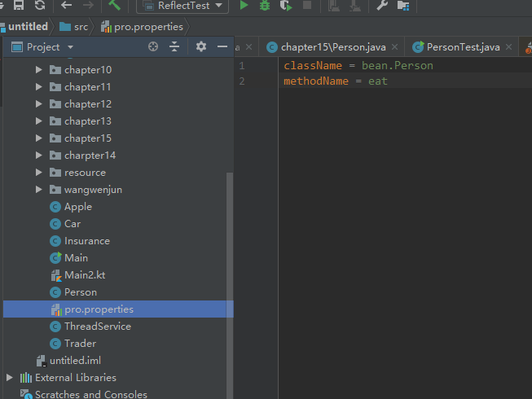The width and height of the screenshot is (532, 399).
Task: Expand the chapter10 folder
Action: point(39,70)
